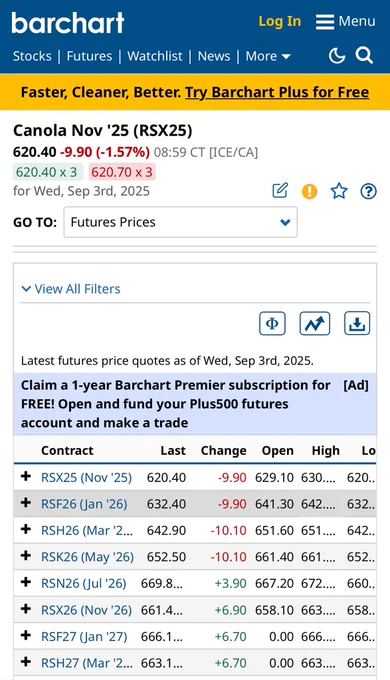Click the barchart logo
Image resolution: width=390 pixels, height=680 pixels.
(68, 23)
